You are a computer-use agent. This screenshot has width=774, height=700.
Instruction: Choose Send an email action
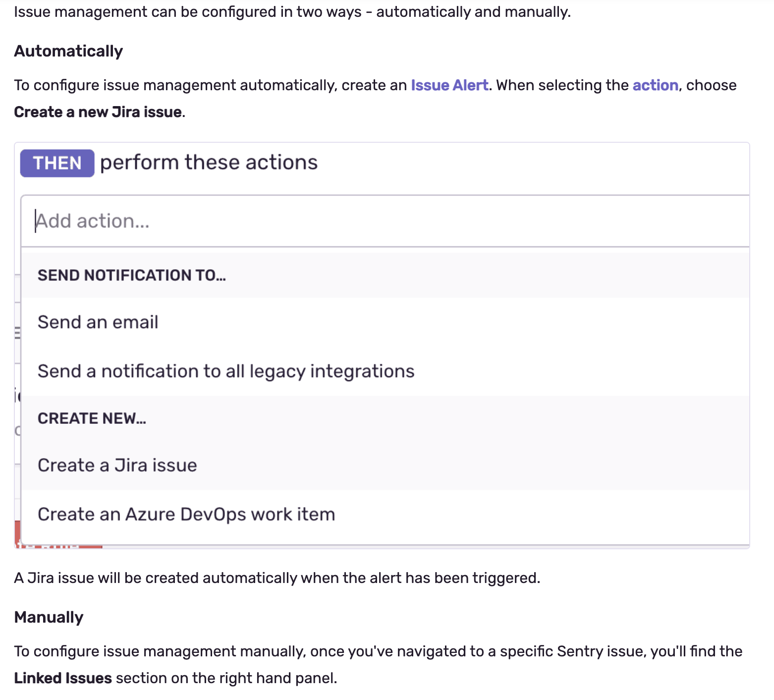click(385, 322)
